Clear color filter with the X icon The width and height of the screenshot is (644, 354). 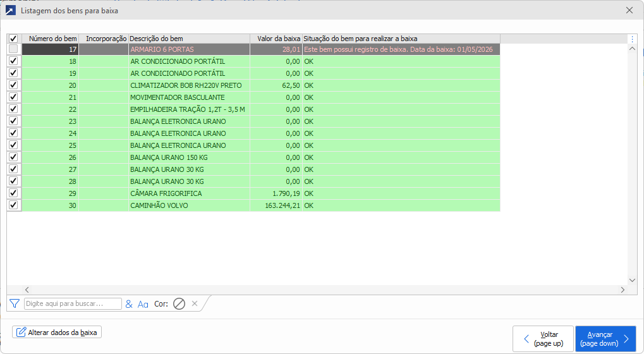pyautogui.click(x=195, y=303)
